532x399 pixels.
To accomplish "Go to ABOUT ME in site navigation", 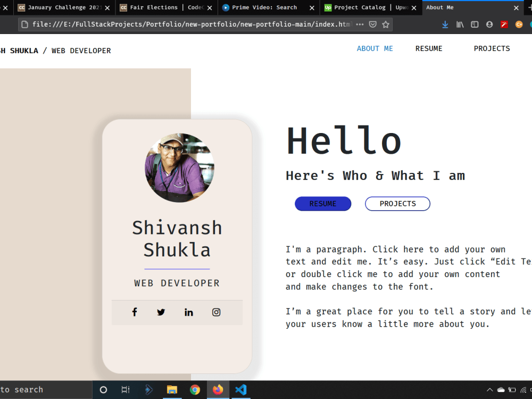I will [375, 48].
